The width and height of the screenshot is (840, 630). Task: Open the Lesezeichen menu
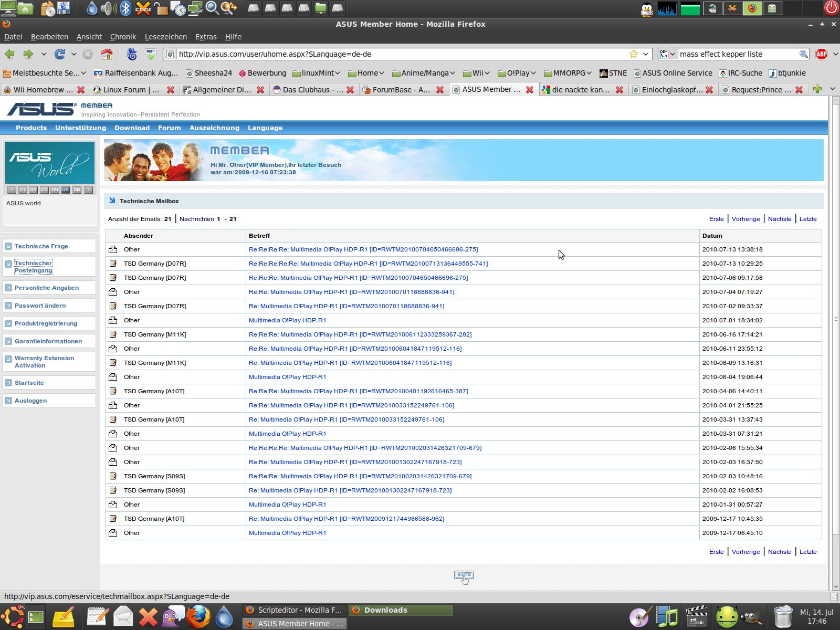tap(165, 37)
